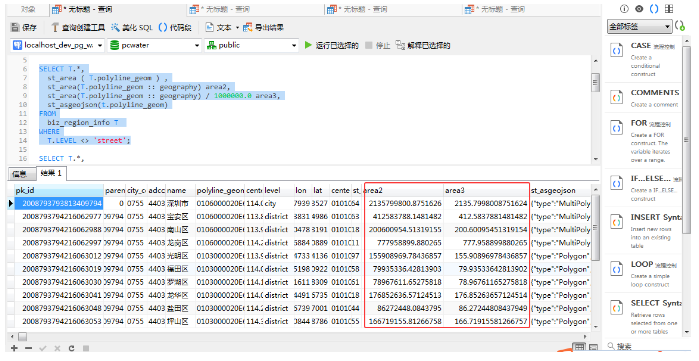
Task: Switch to the 结果 1 tab
Action: tap(51, 173)
